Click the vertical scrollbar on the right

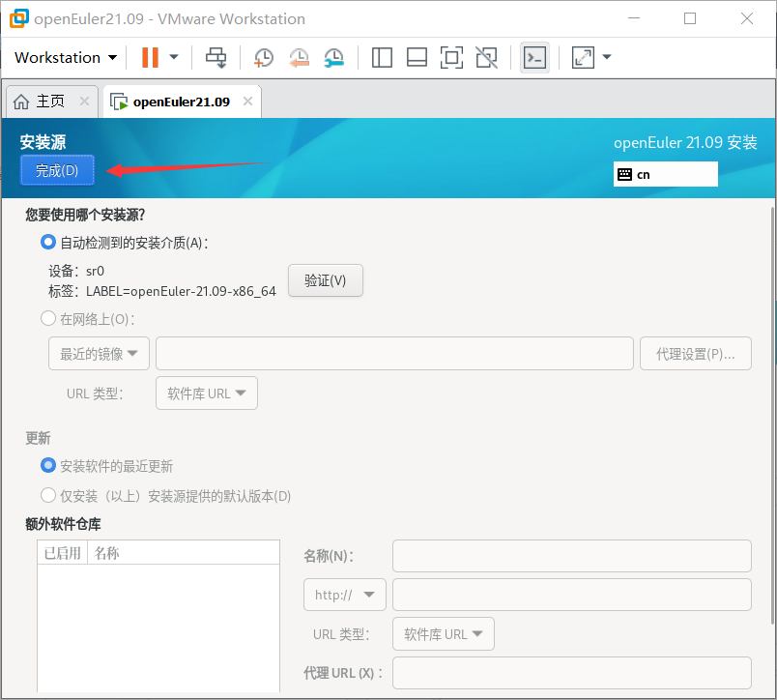click(772, 417)
